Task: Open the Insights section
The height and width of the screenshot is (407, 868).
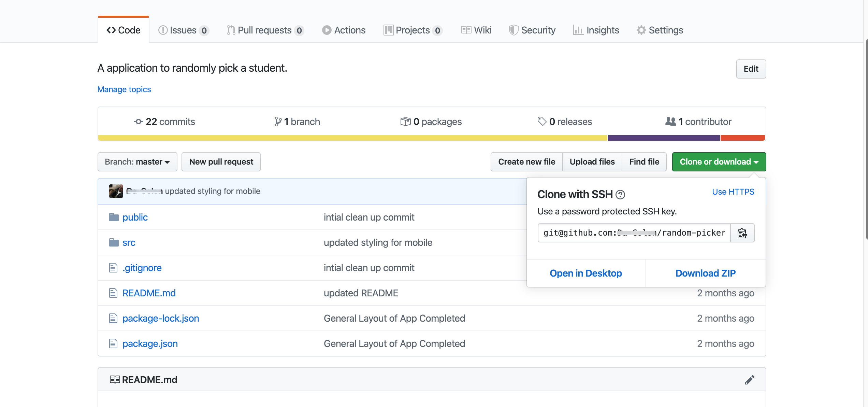Action: [x=596, y=30]
